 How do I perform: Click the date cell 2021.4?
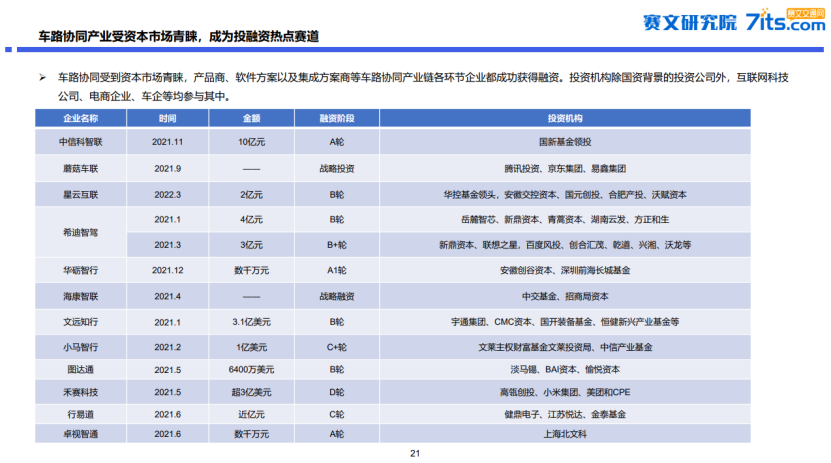167,296
